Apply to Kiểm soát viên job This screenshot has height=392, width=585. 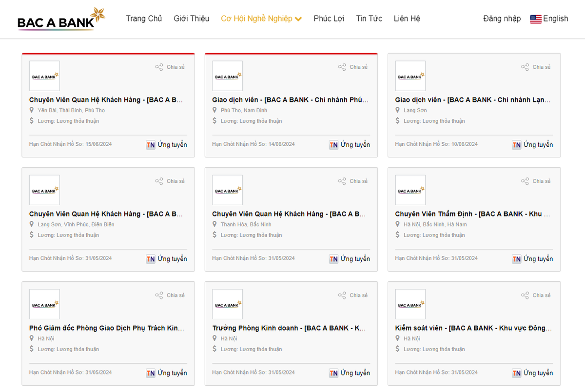click(532, 373)
